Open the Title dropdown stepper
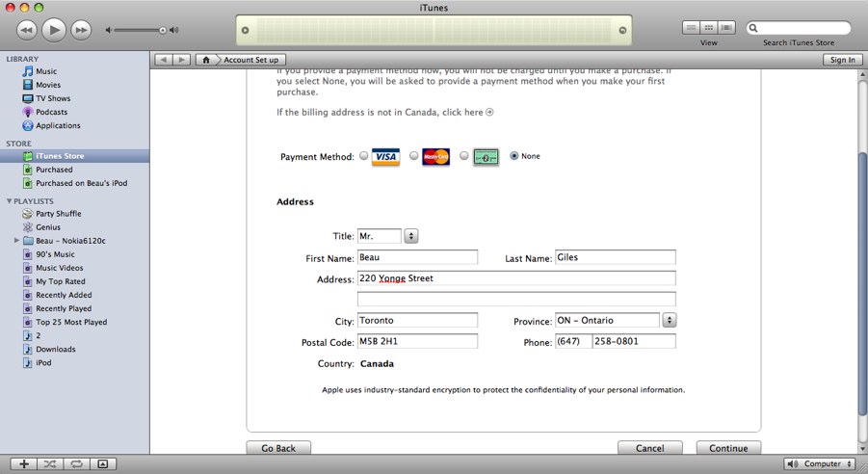This screenshot has height=474, width=868. 410,236
